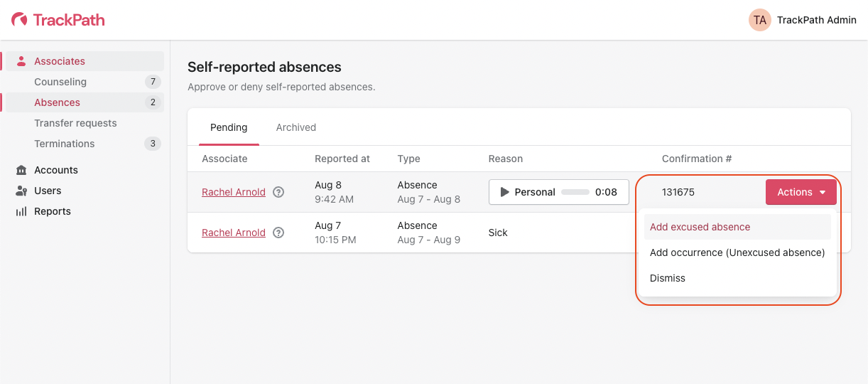Click the Associate column header

(224, 159)
